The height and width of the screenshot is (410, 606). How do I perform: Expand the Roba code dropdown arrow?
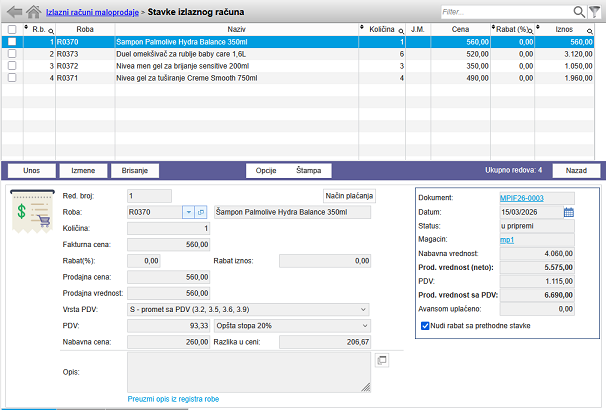[187, 212]
